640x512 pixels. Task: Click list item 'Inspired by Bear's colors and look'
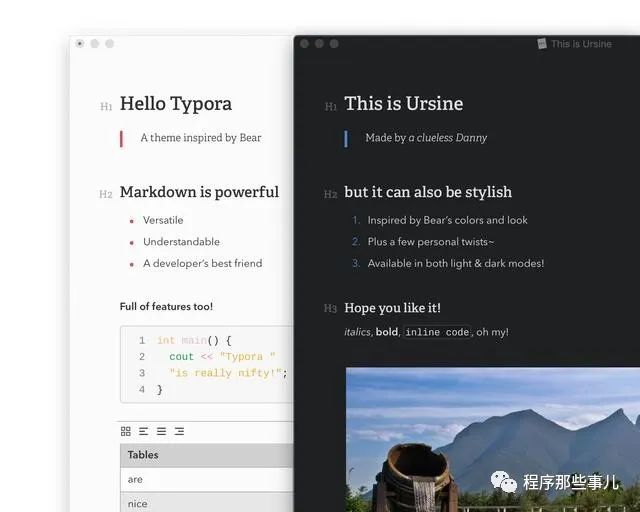click(447, 220)
